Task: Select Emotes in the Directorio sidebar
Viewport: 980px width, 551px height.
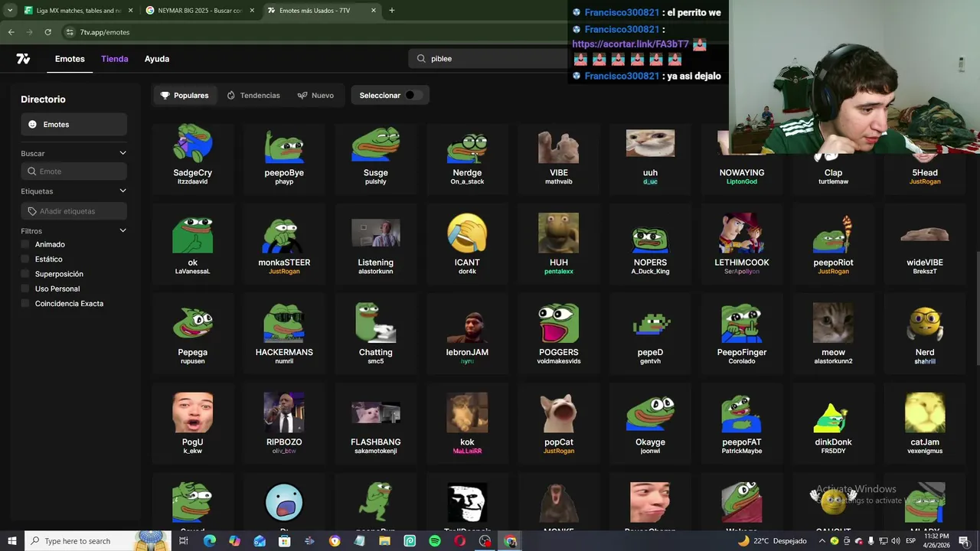Action: pyautogui.click(x=73, y=125)
